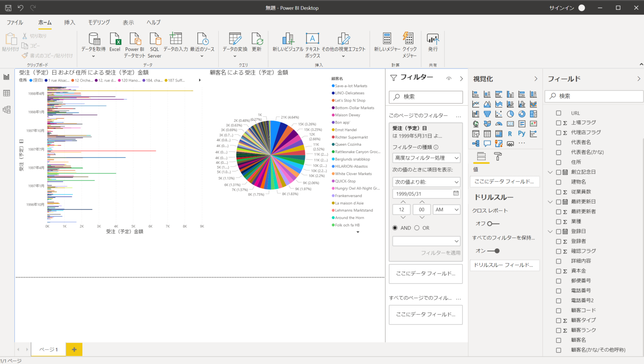Screen dimensions: 644x364
Task: Expand the 最終更新日 date field
Action: (x=550, y=202)
